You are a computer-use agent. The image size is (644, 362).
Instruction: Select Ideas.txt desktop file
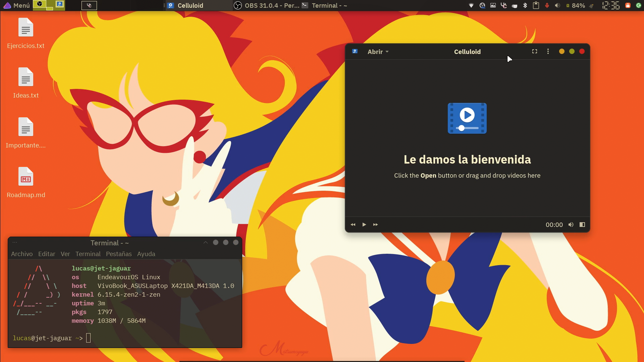coord(25,83)
